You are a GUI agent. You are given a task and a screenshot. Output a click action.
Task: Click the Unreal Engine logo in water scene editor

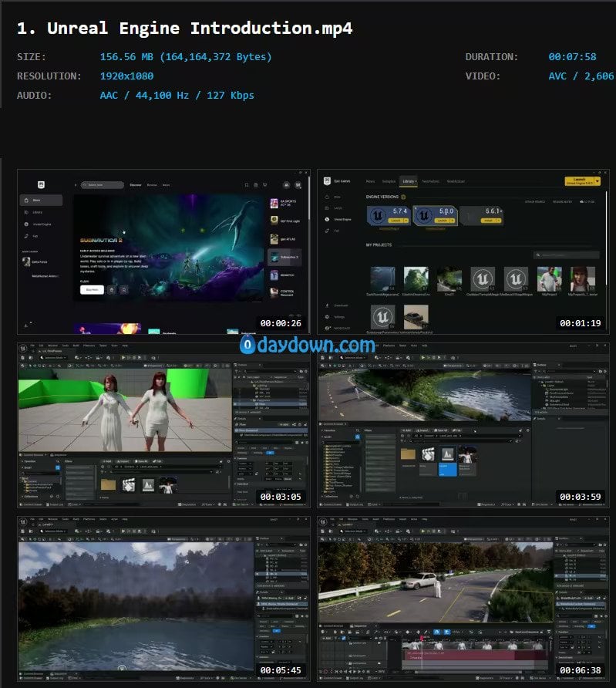pyautogui.click(x=23, y=521)
